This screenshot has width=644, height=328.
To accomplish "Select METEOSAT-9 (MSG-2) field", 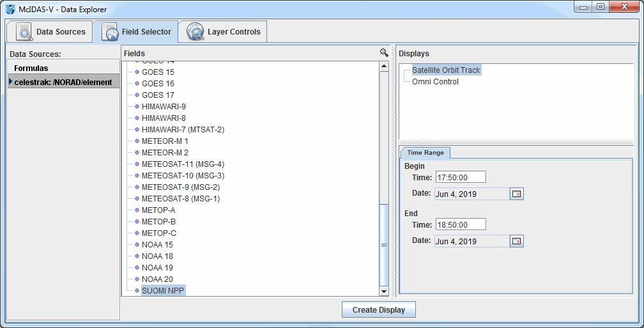I will tap(181, 187).
